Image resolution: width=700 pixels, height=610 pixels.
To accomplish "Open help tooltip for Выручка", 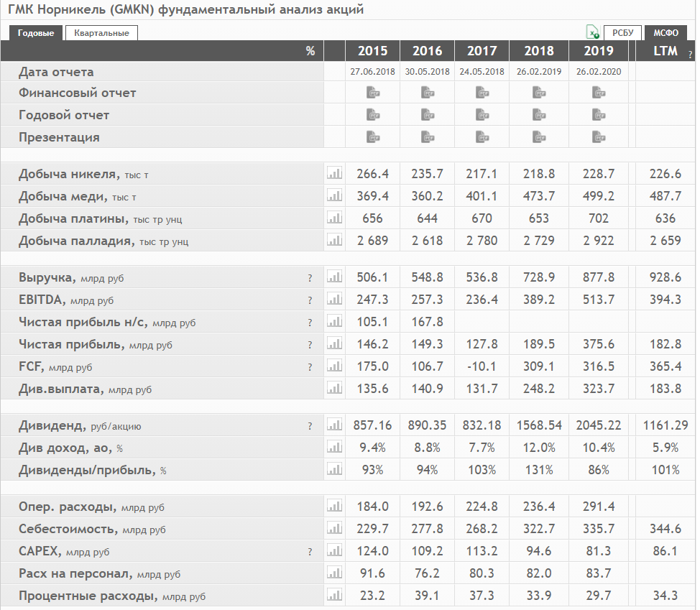I will click(x=310, y=278).
